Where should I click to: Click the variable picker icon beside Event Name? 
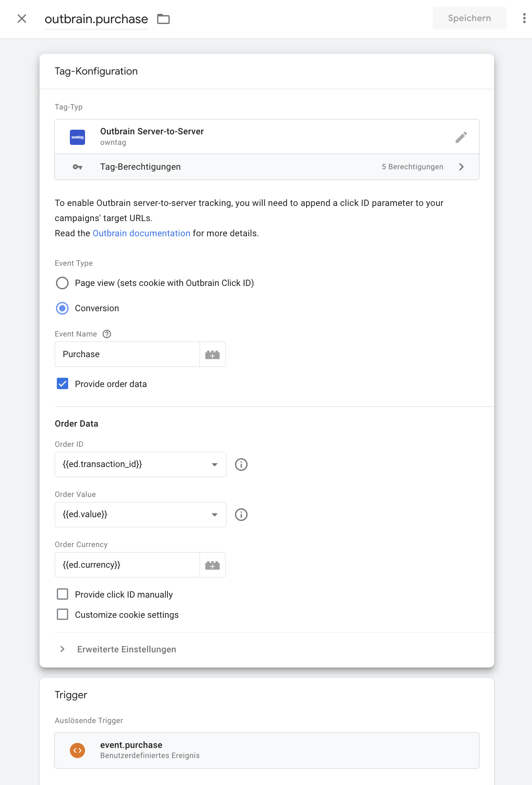tap(213, 355)
